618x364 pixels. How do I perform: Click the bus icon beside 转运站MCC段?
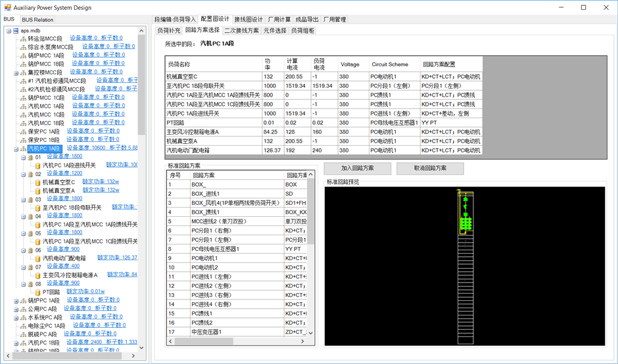[x=23, y=39]
